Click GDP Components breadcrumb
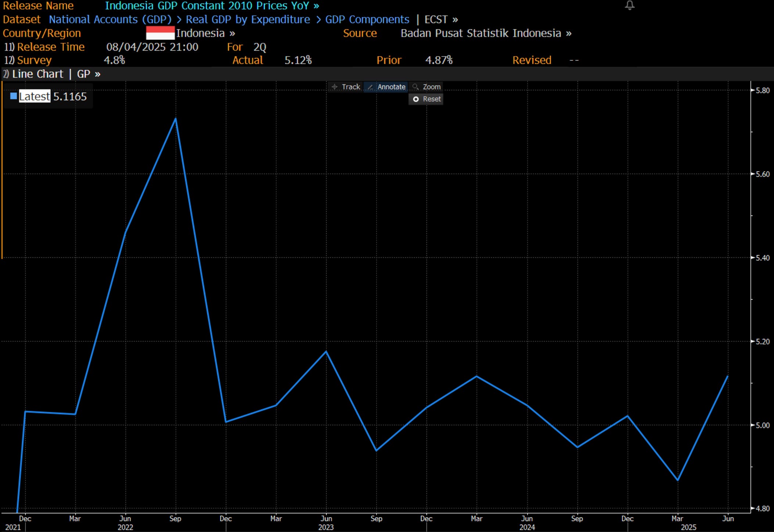Image resolution: width=774 pixels, height=532 pixels. pos(367,19)
